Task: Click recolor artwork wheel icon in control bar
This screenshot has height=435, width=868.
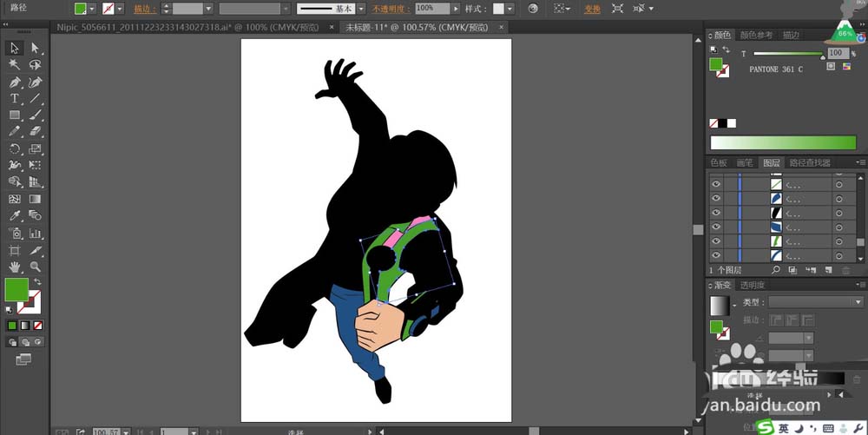Action: 533,9
